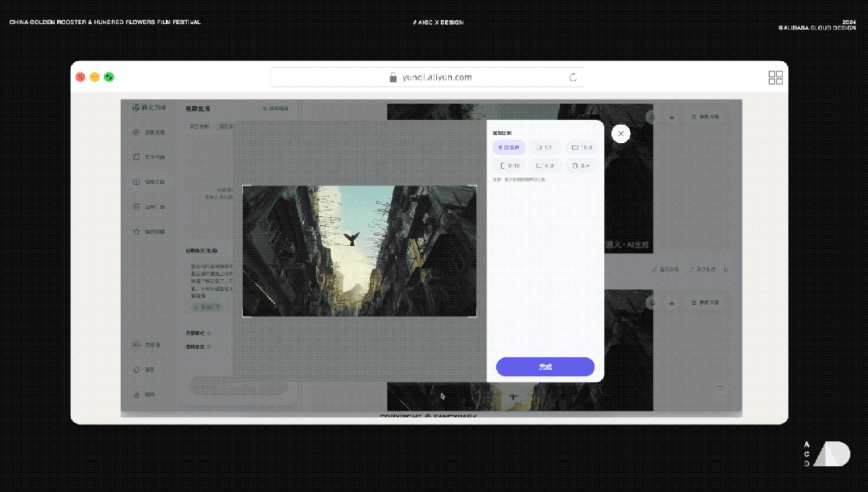Open the user profile item at the sidebar bottom
This screenshot has height=492, width=868.
[x=144, y=395]
